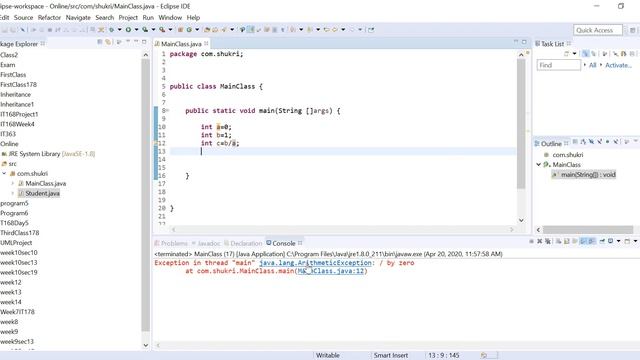Click the Find field in Task List

click(558, 65)
